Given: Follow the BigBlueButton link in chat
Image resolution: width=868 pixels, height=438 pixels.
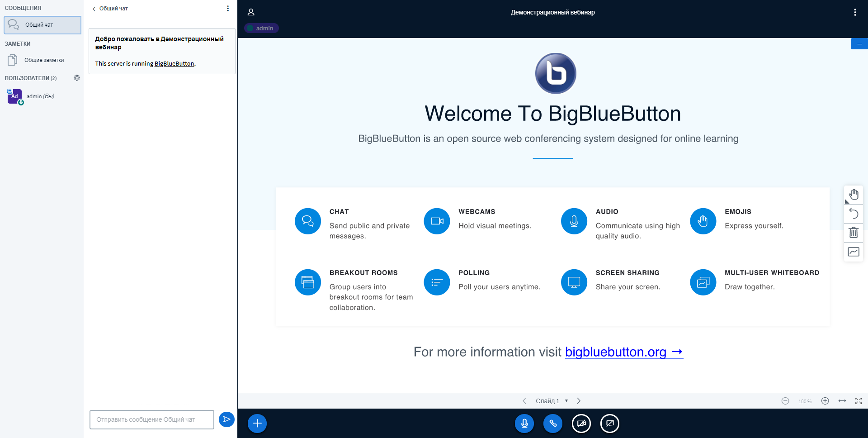Looking at the screenshot, I should point(174,64).
